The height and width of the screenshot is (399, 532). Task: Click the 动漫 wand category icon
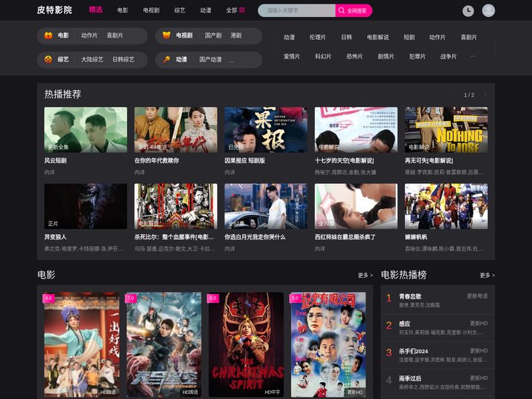click(x=166, y=59)
